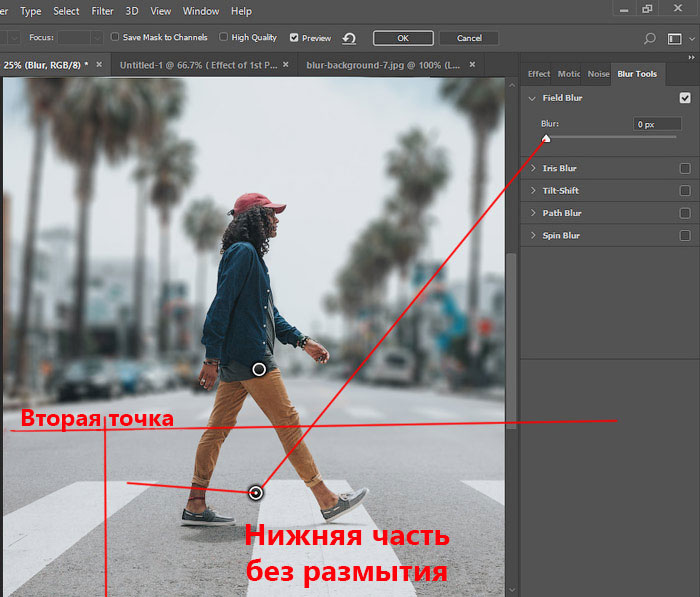Click the Blur px value field

658,124
